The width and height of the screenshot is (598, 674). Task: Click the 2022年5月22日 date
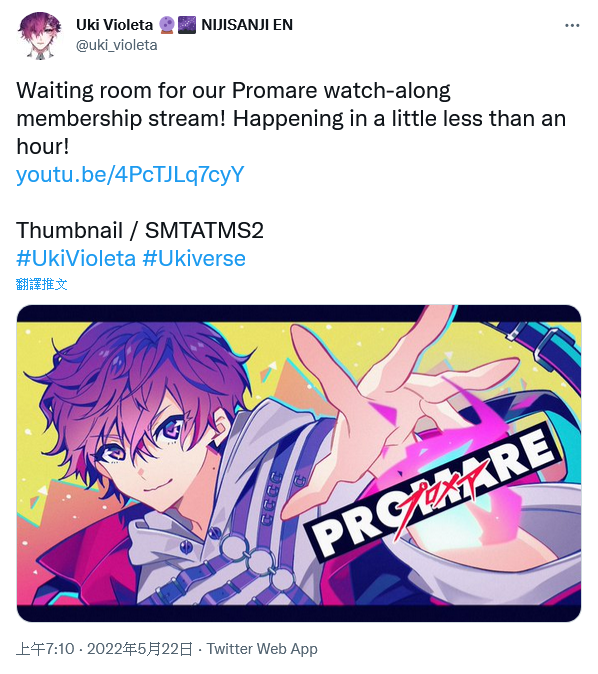coord(140,649)
